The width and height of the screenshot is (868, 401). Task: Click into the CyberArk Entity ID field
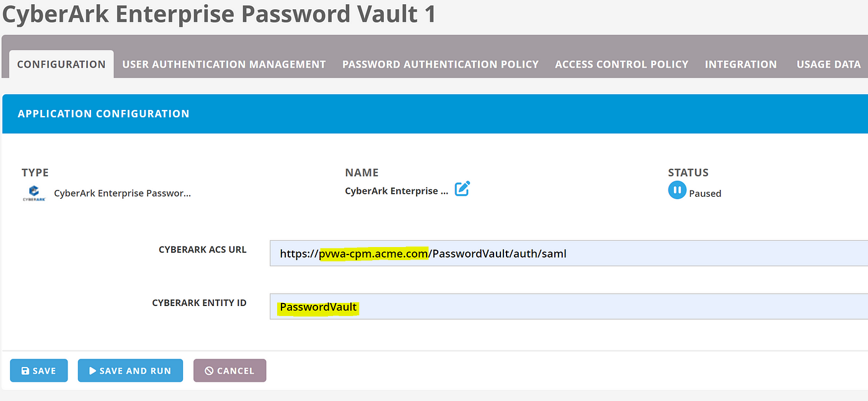[569, 307]
